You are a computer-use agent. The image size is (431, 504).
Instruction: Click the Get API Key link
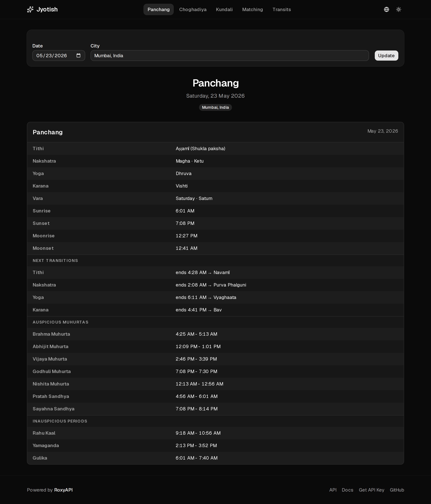pos(371,490)
